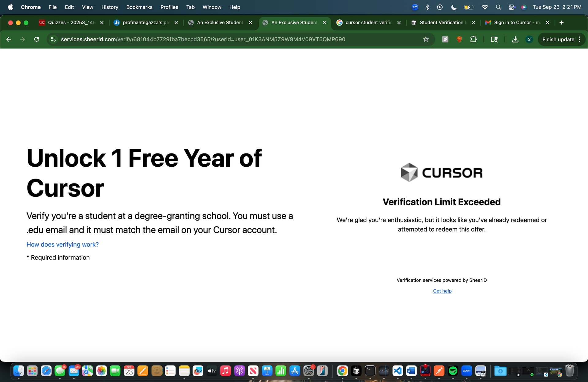Click How does verifying work link
This screenshot has width=588, height=382.
click(62, 244)
